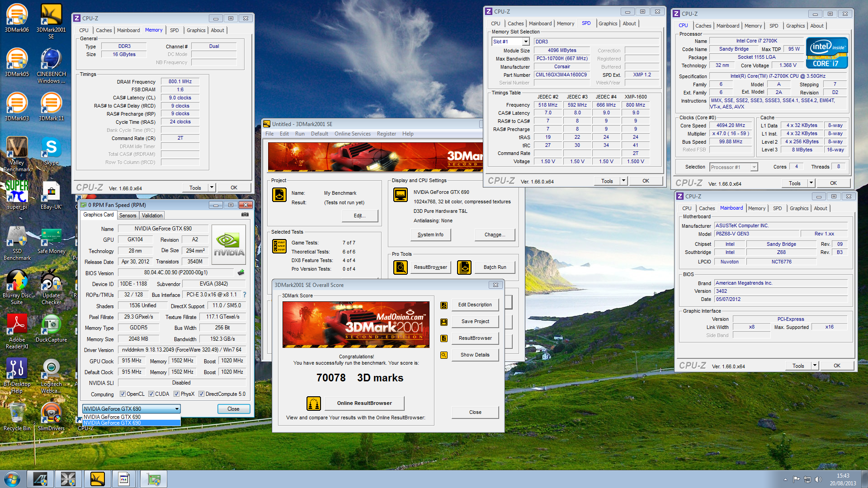Click the Online ResultBrowser button
The width and height of the screenshot is (868, 488).
pos(364,403)
